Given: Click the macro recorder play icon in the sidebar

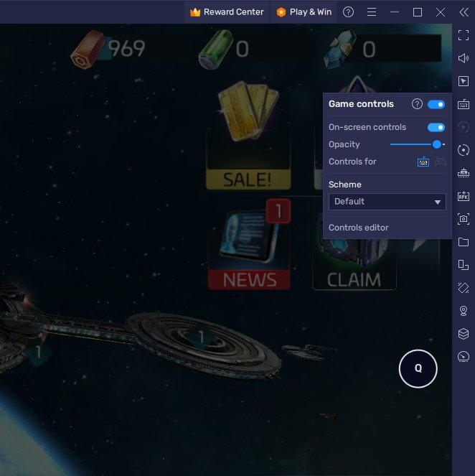Looking at the screenshot, I should click(464, 127).
